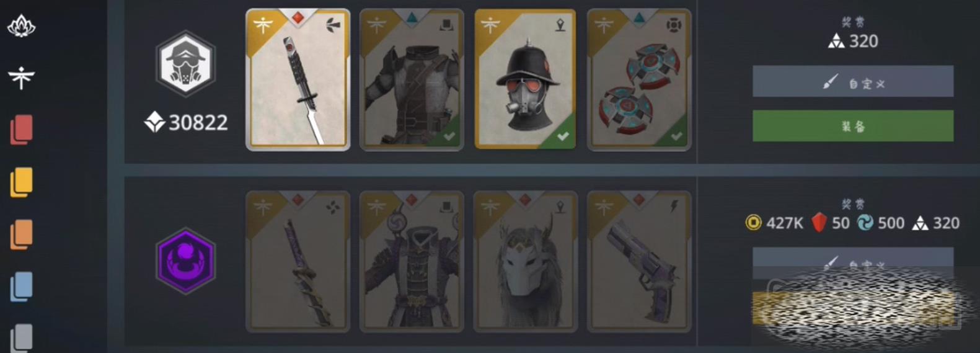
Task: Select the dragonfly faction sidebar icon
Action: tap(21, 78)
